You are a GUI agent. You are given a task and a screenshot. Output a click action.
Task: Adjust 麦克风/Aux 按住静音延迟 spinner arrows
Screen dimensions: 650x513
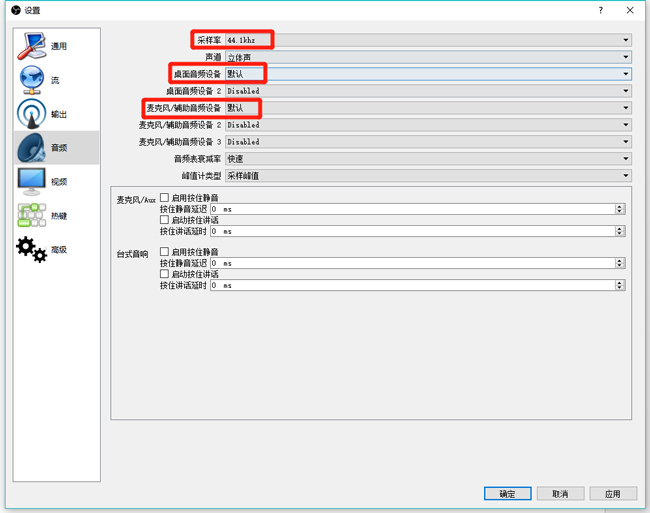[x=620, y=209]
